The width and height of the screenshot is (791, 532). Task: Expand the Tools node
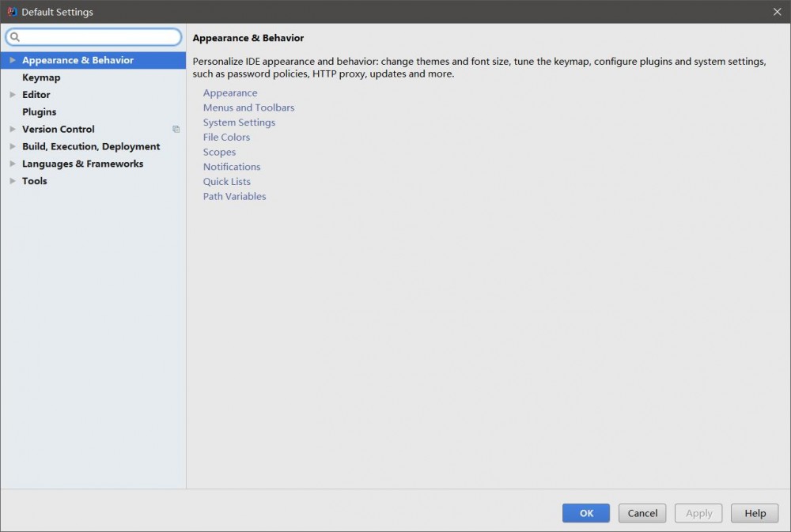tap(12, 181)
